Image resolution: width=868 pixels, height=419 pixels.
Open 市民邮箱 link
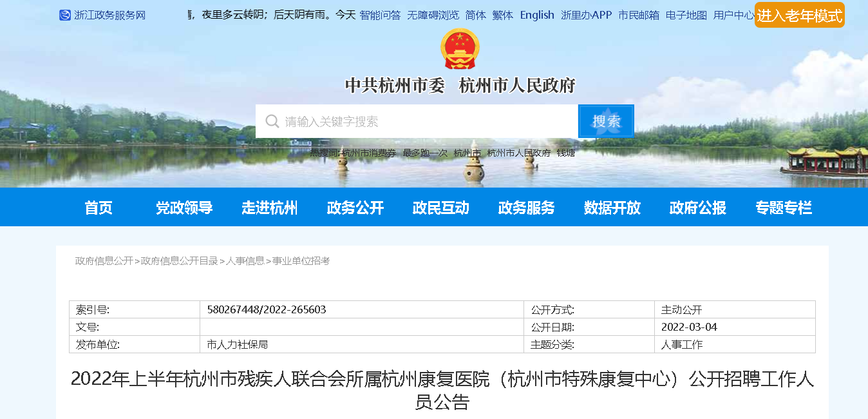639,15
